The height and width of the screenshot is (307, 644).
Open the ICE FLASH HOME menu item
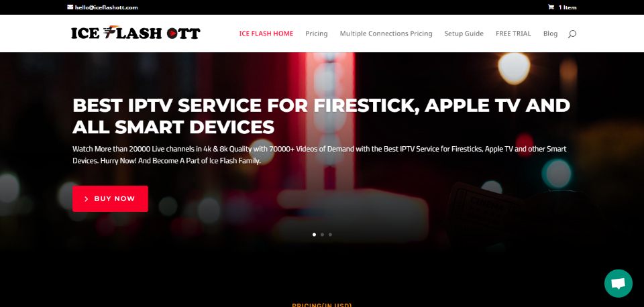(266, 34)
